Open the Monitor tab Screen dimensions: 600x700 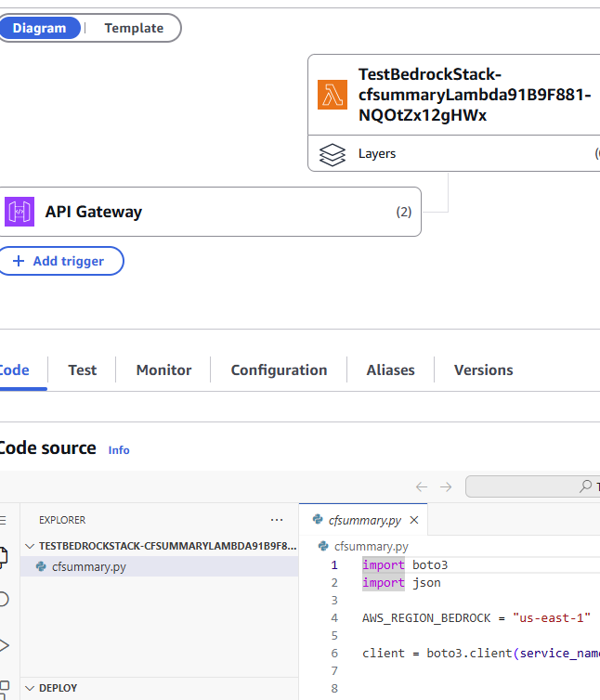point(163,370)
